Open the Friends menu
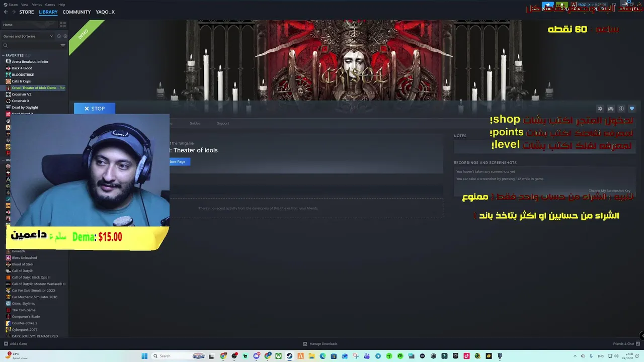644x362 pixels. click(37, 5)
